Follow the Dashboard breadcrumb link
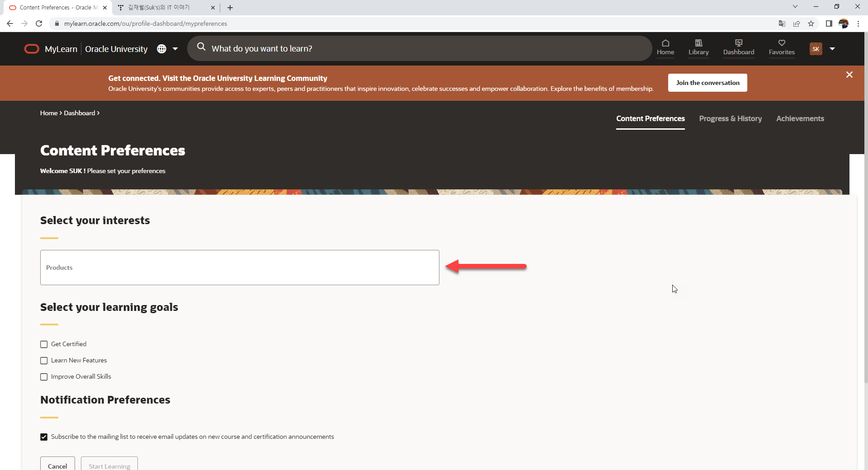The width and height of the screenshot is (868, 470). pyautogui.click(x=80, y=113)
